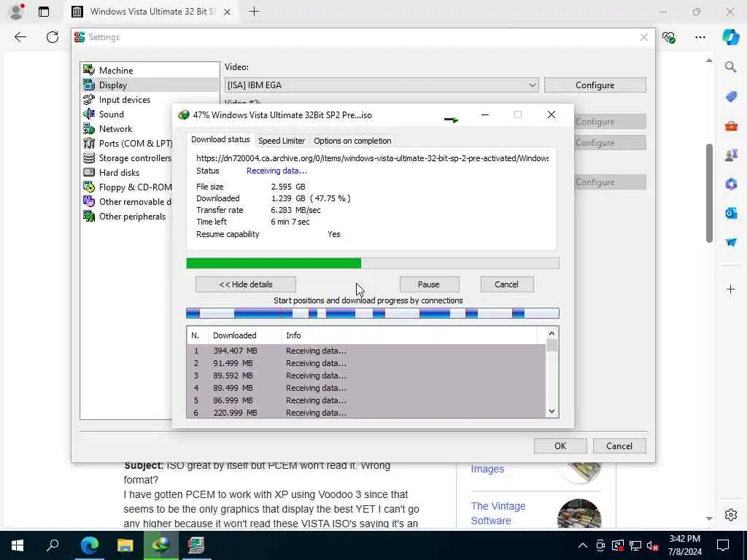Click the Sound speaker icon in sidebar
This screenshot has width=747, height=560.
pyautogui.click(x=89, y=114)
